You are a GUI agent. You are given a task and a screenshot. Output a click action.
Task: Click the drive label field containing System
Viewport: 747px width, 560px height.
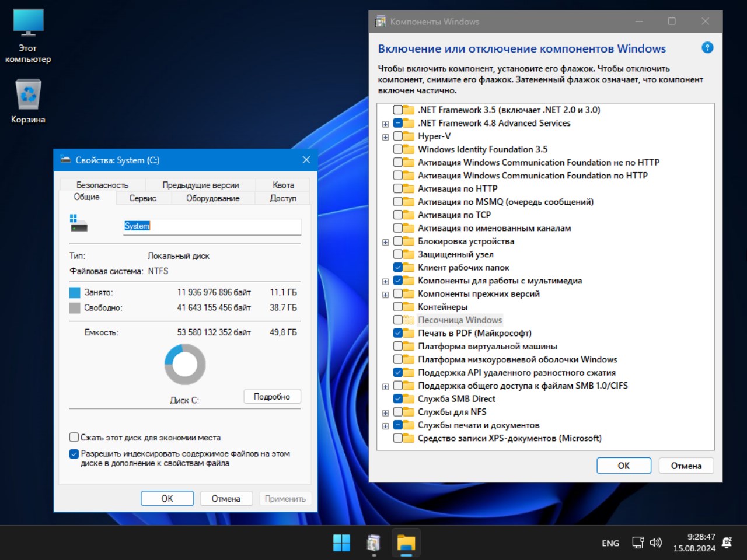pos(212,226)
